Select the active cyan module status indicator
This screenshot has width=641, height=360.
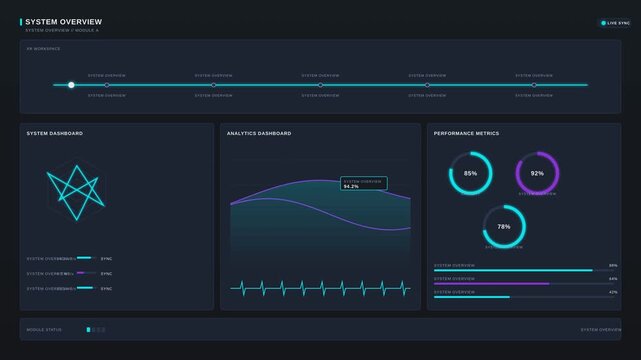point(88,330)
